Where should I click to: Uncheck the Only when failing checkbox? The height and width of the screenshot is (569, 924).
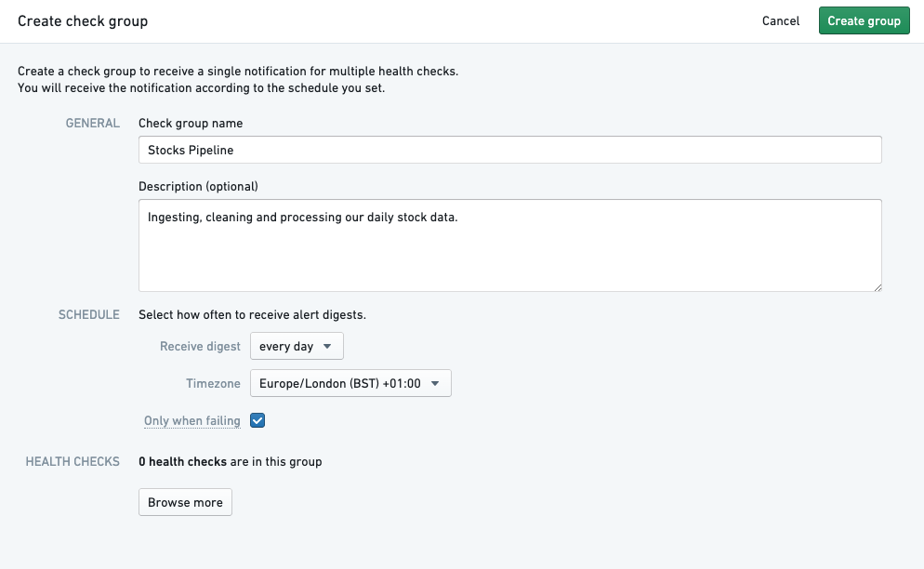(x=258, y=420)
